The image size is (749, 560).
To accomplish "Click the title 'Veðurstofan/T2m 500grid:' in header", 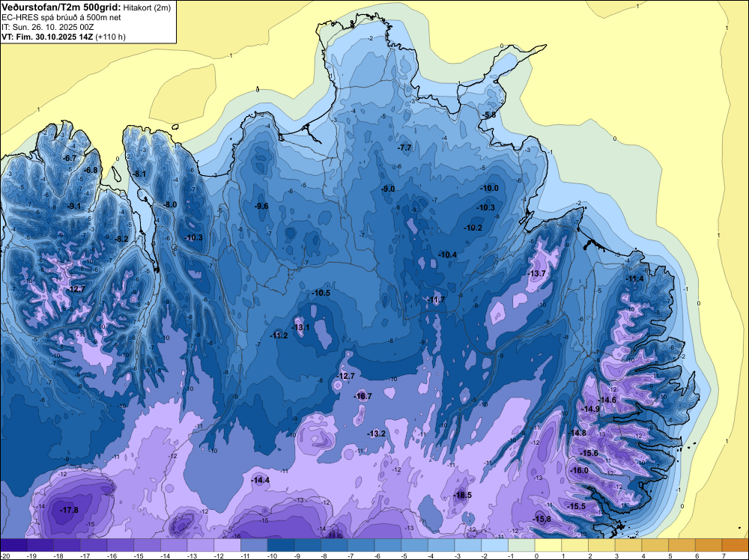I will (x=61, y=7).
